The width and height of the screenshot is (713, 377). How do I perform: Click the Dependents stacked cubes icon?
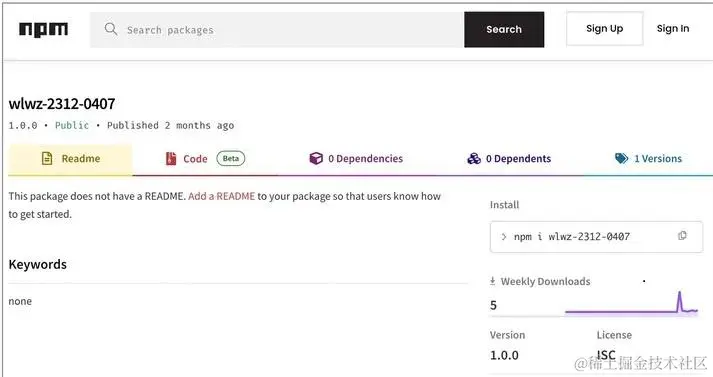coord(474,158)
